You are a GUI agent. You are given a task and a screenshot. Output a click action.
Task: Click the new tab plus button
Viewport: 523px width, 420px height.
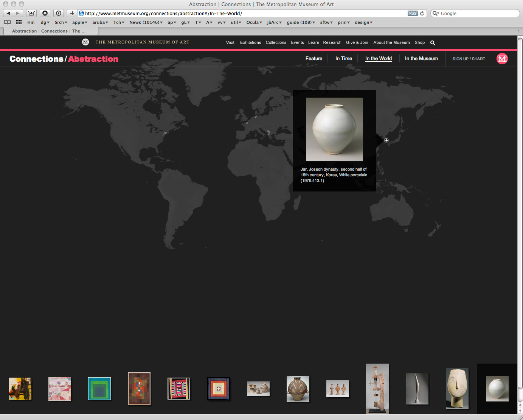(518, 31)
